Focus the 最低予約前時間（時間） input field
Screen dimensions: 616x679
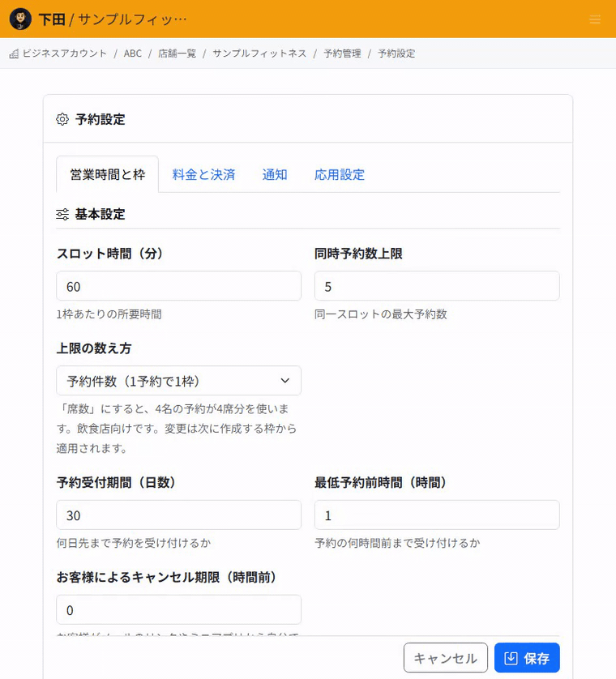(437, 515)
